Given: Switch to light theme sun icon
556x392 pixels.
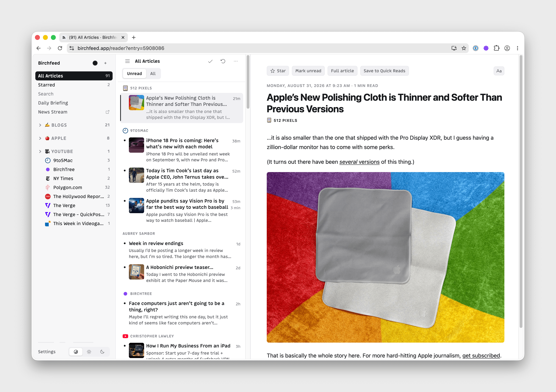Looking at the screenshot, I should point(89,352).
